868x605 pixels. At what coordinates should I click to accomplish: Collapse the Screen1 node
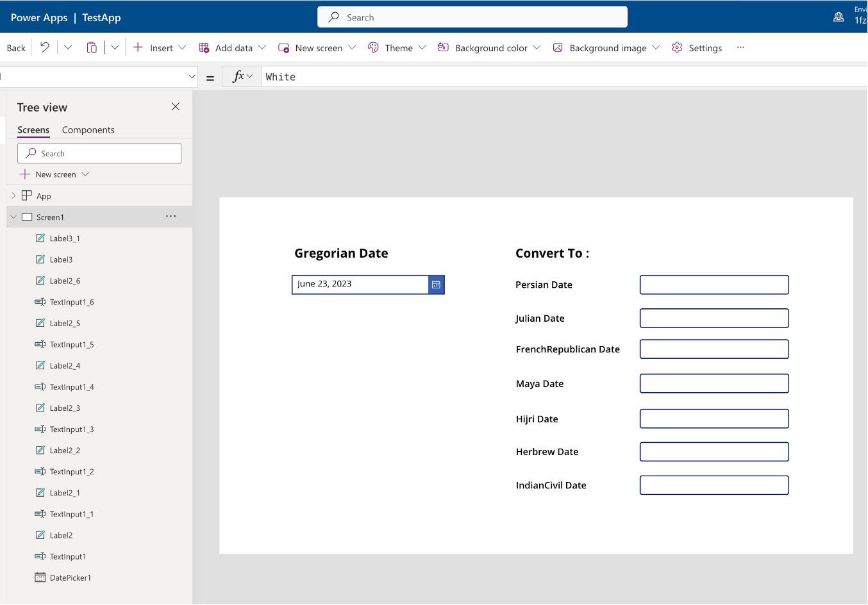pos(13,217)
